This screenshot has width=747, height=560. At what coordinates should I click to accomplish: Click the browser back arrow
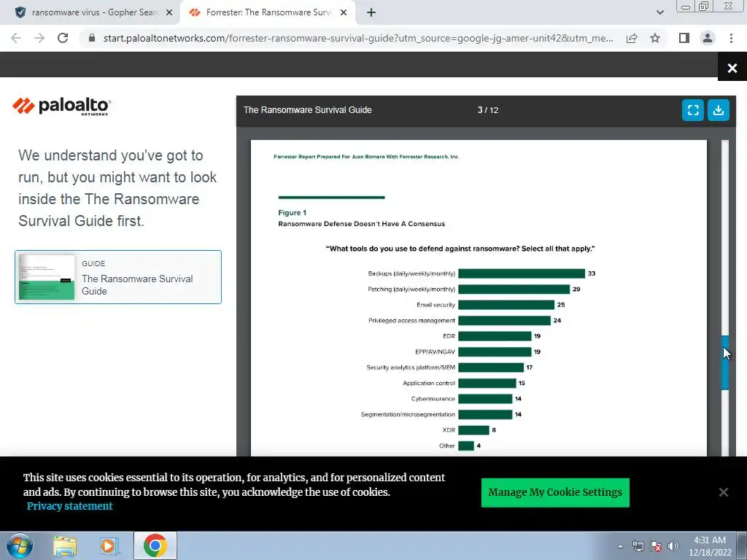(16, 38)
